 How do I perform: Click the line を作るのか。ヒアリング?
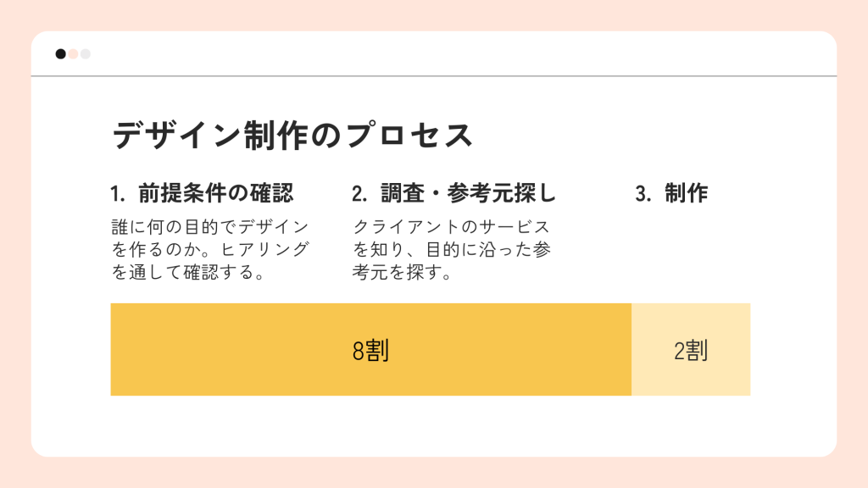pyautogui.click(x=210, y=250)
